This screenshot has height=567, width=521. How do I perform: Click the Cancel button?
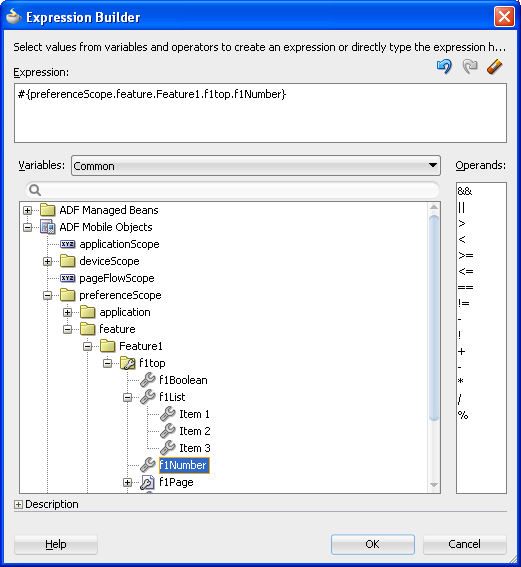(465, 544)
